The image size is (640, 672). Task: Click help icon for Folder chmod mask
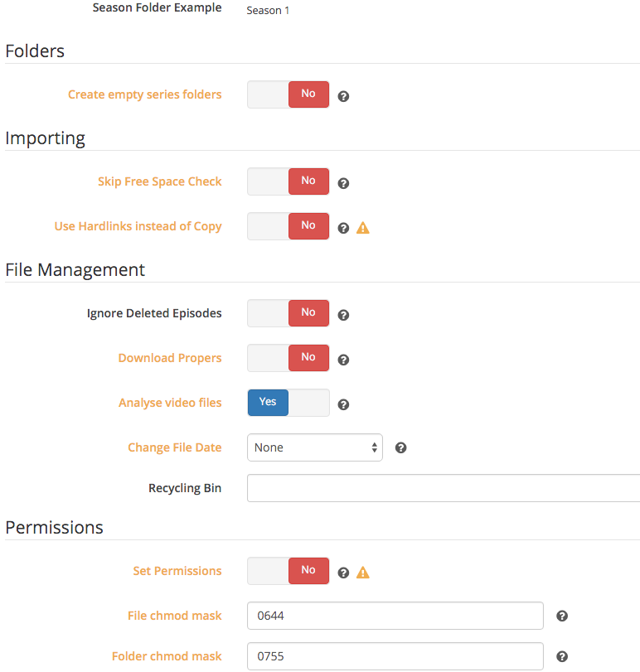point(561,656)
